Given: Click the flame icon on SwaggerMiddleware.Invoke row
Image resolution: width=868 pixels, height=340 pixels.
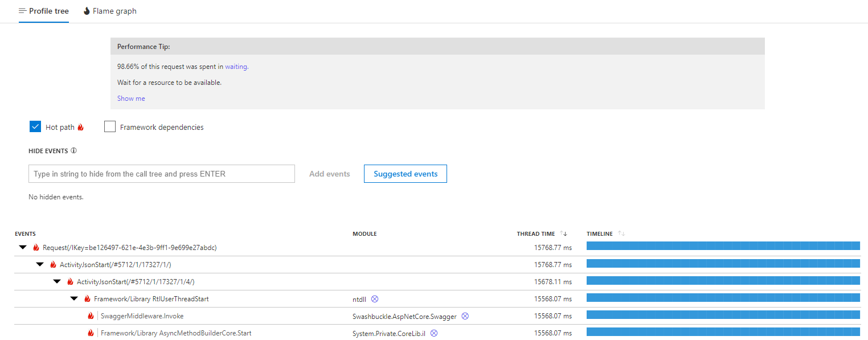Looking at the screenshot, I should tap(91, 316).
